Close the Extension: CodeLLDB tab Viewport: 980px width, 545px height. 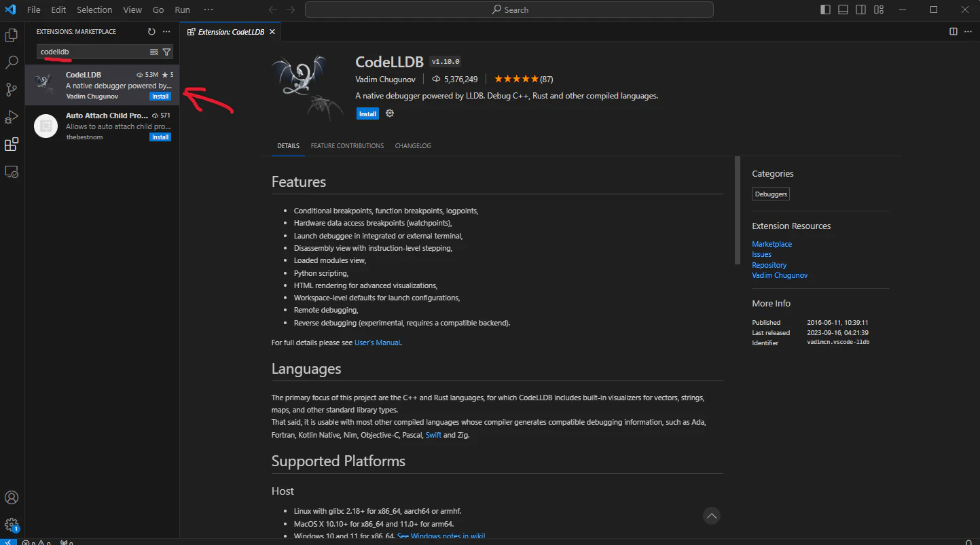click(x=272, y=31)
